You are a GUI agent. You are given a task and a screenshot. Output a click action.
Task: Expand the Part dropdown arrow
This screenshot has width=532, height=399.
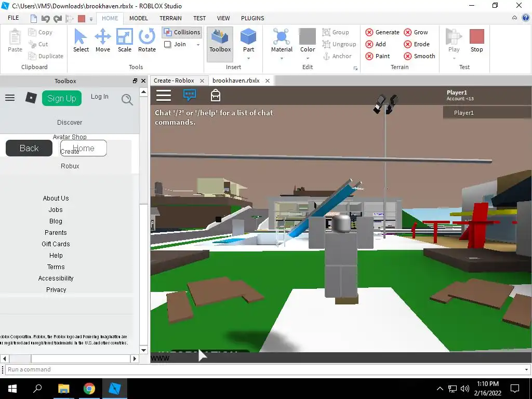click(x=248, y=58)
